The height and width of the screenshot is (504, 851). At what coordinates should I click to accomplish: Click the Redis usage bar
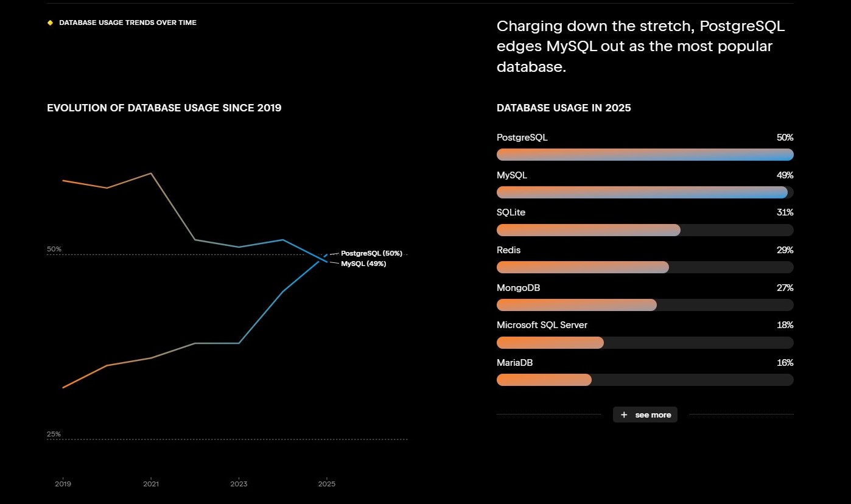pyautogui.click(x=645, y=267)
